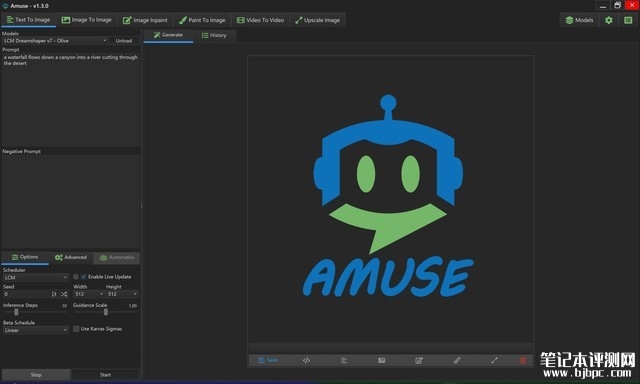Delete the image with red trash icon
The width and height of the screenshot is (640, 384).
click(523, 360)
